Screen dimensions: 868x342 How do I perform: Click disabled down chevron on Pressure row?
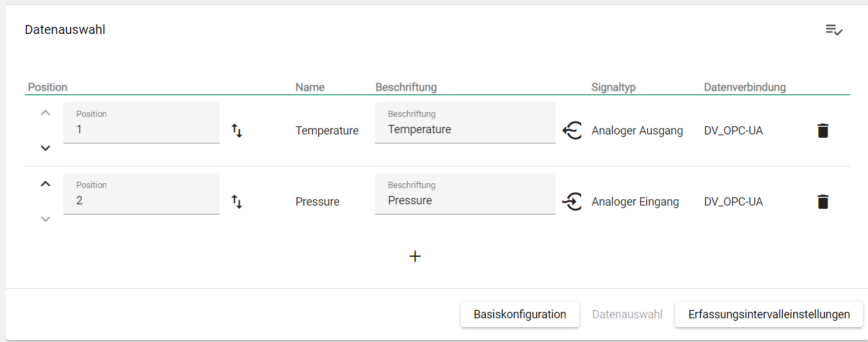click(x=45, y=219)
